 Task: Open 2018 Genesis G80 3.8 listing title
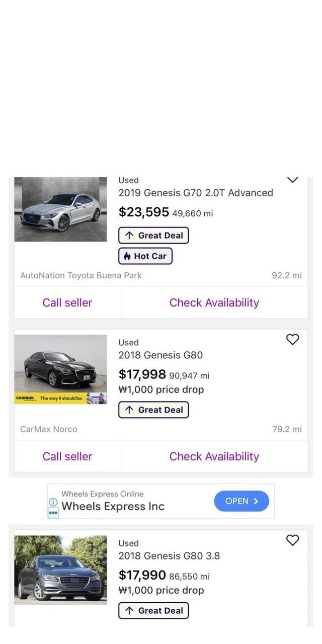click(169, 556)
